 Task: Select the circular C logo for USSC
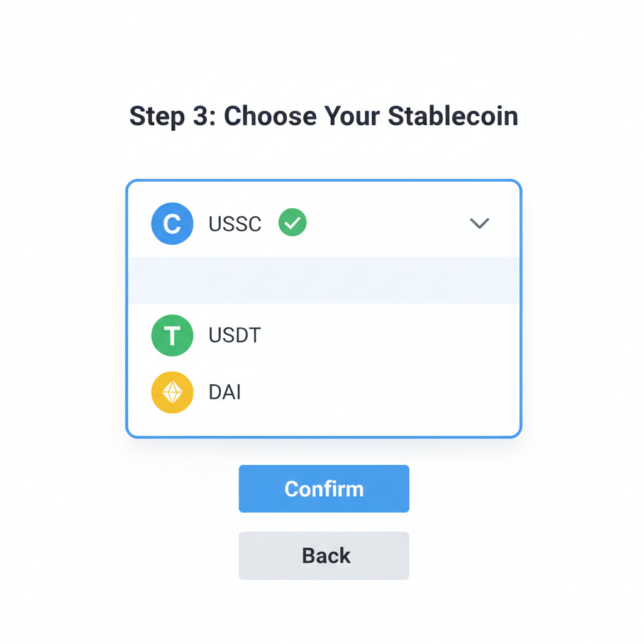coord(172,223)
